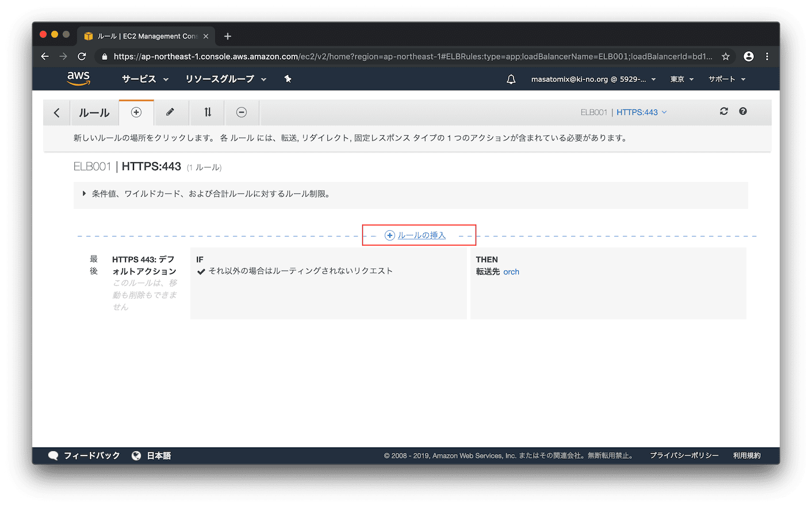Open Chrome three-dot menu
Viewport: 812px width, 507px height.
[x=767, y=56]
